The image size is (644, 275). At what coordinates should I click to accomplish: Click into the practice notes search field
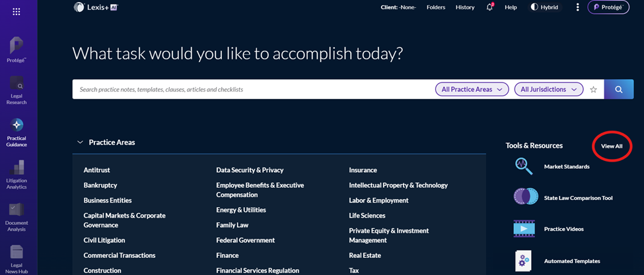[251, 90]
